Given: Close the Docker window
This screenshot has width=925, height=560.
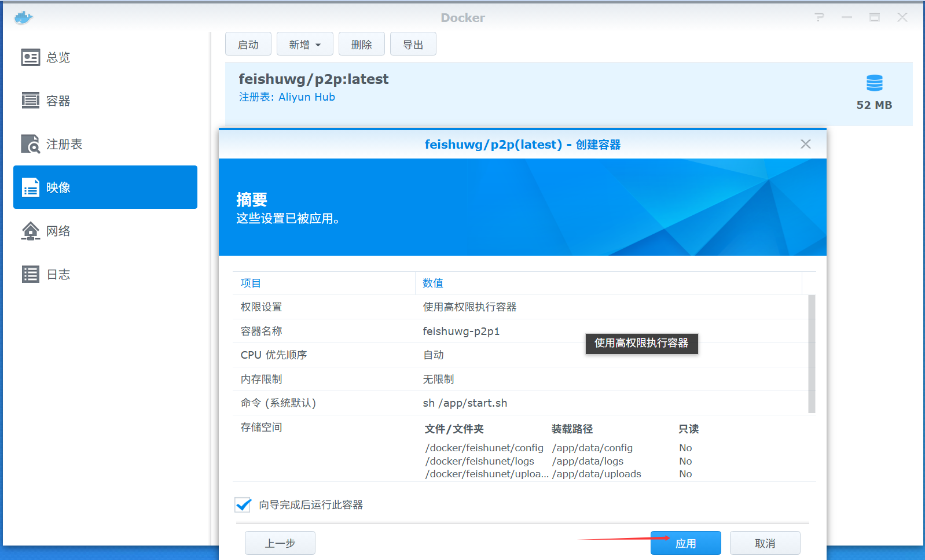Looking at the screenshot, I should point(902,17).
